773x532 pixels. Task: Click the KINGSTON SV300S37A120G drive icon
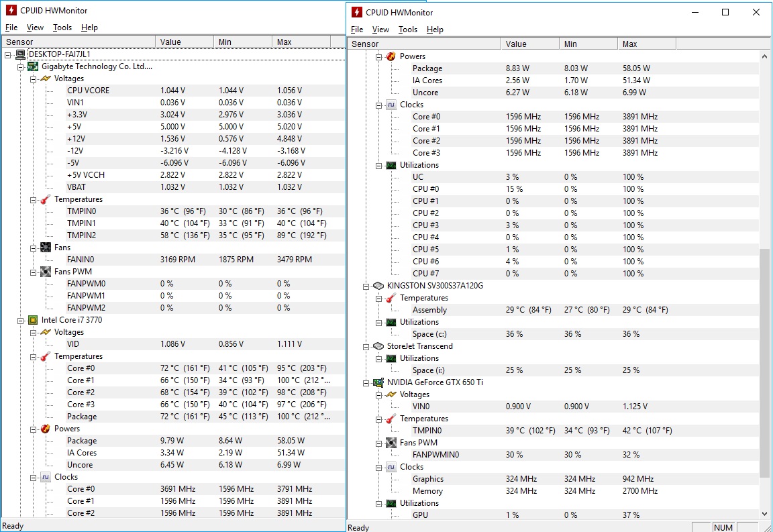(x=378, y=286)
